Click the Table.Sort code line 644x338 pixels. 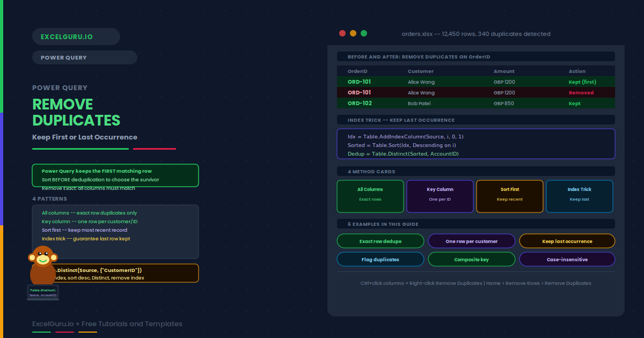point(402,145)
